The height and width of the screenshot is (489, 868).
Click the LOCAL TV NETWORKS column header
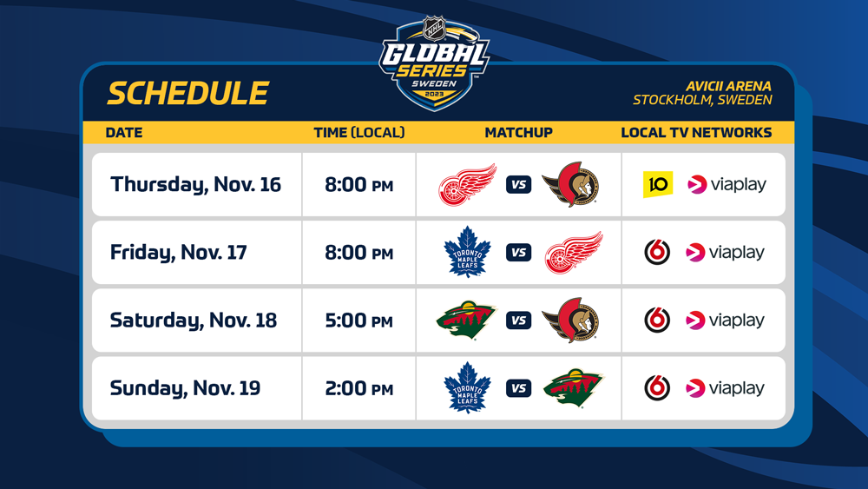click(x=696, y=133)
